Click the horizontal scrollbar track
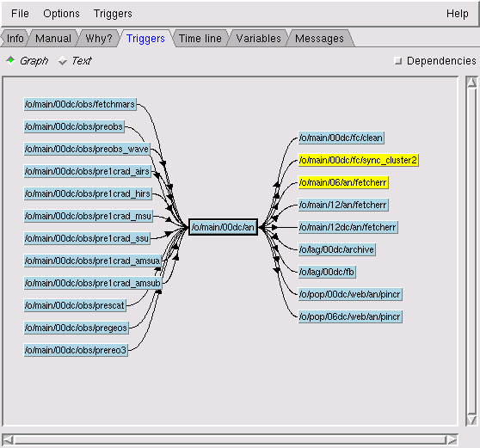 point(230,439)
